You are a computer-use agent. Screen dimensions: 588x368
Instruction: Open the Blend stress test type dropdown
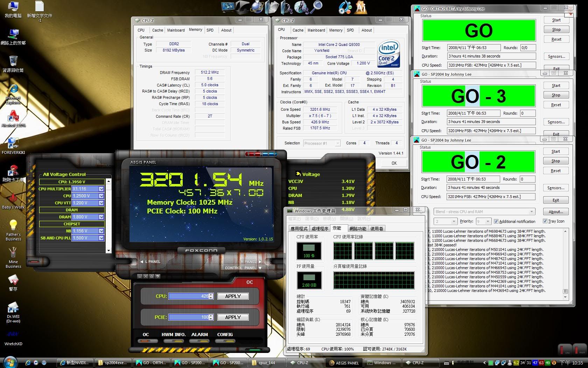pos(484,212)
